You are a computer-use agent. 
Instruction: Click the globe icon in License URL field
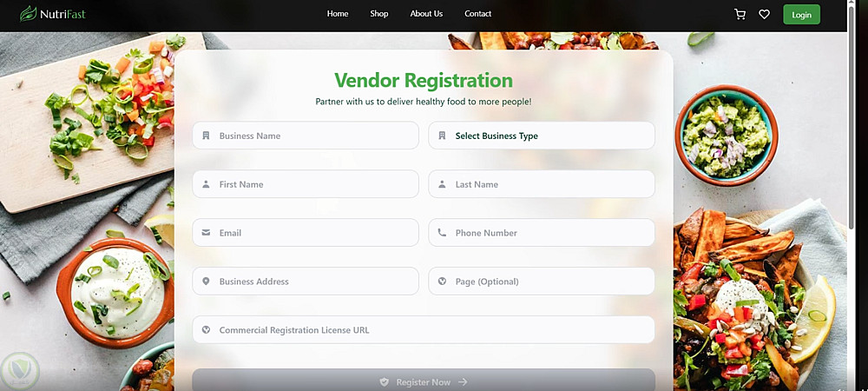206,330
